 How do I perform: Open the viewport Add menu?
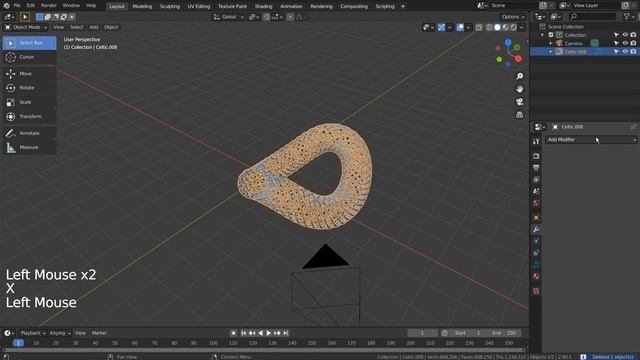(x=94, y=27)
